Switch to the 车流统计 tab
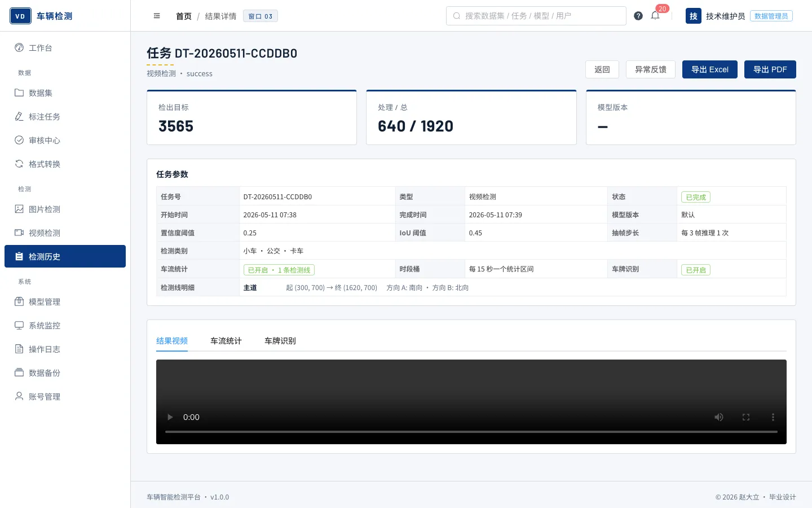 pos(226,341)
